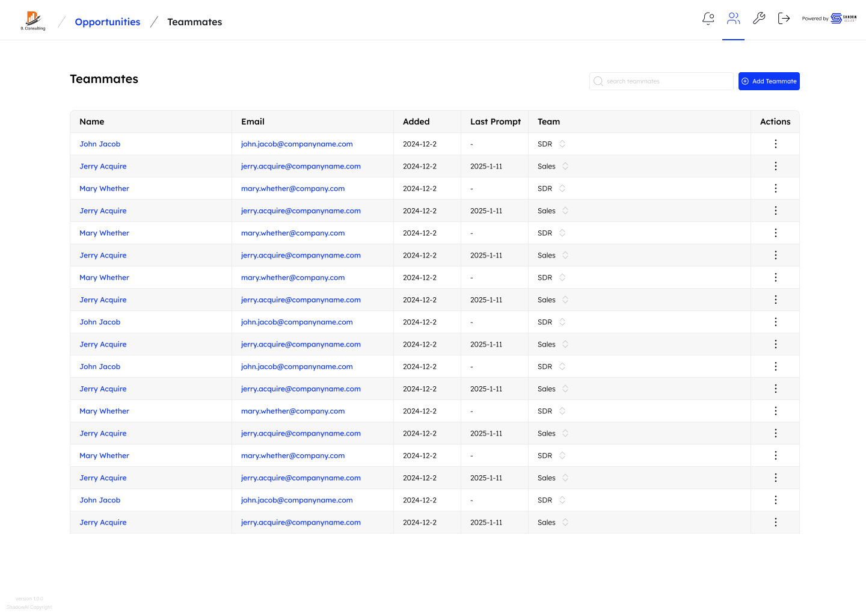Open the teammates people icon
866x616 pixels.
click(733, 19)
